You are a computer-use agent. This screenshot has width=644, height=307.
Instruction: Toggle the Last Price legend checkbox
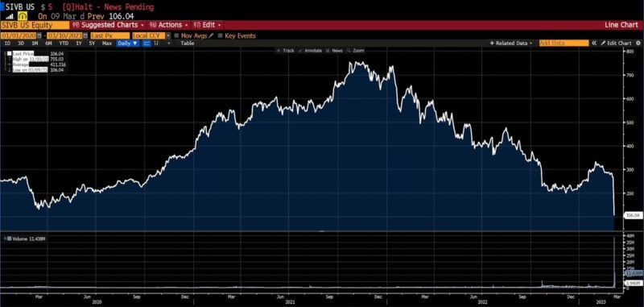pos(9,53)
